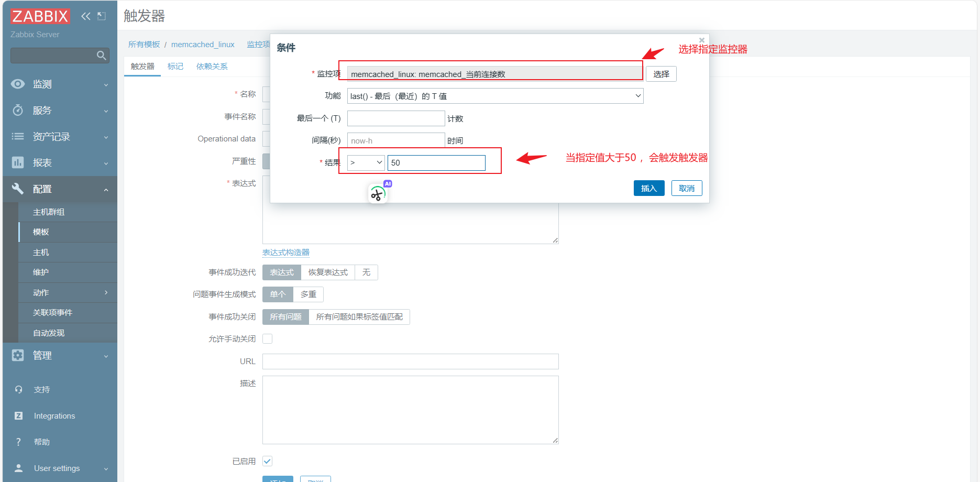Click the 支持 headset icon
This screenshot has width=980, height=482.
pyautogui.click(x=19, y=390)
